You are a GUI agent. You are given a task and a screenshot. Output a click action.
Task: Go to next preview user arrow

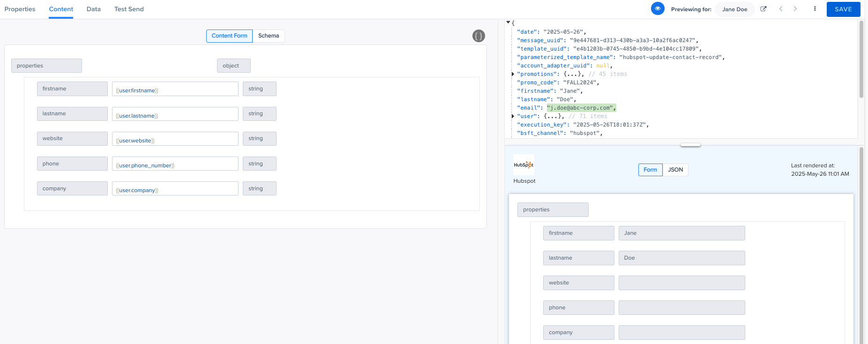point(795,9)
